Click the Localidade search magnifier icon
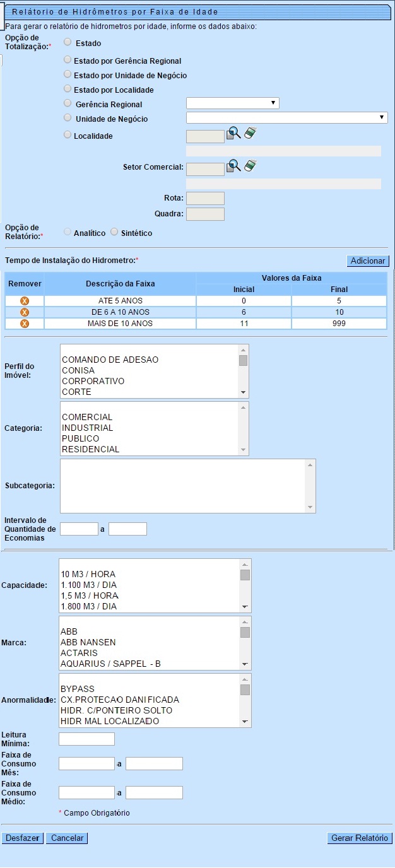 (x=234, y=133)
